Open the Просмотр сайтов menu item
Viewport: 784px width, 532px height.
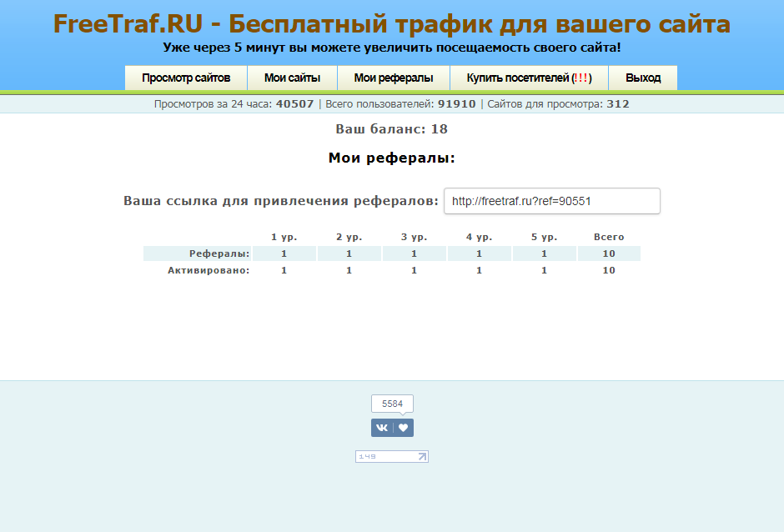(x=186, y=78)
